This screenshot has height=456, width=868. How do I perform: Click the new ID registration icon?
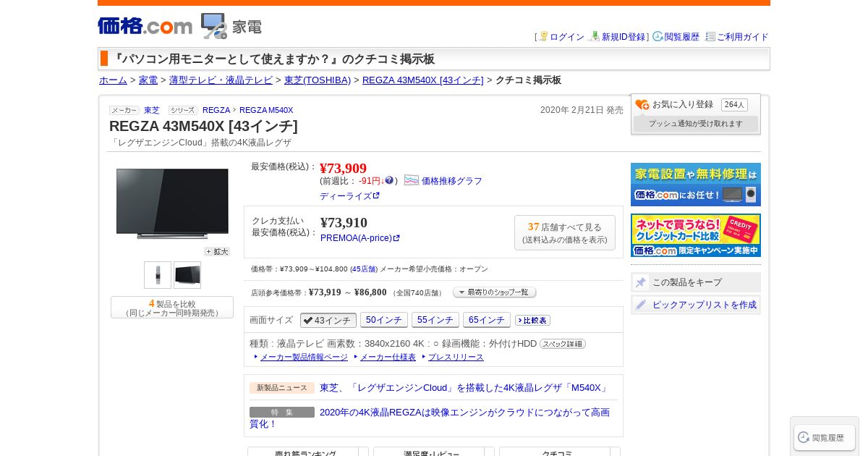click(595, 36)
